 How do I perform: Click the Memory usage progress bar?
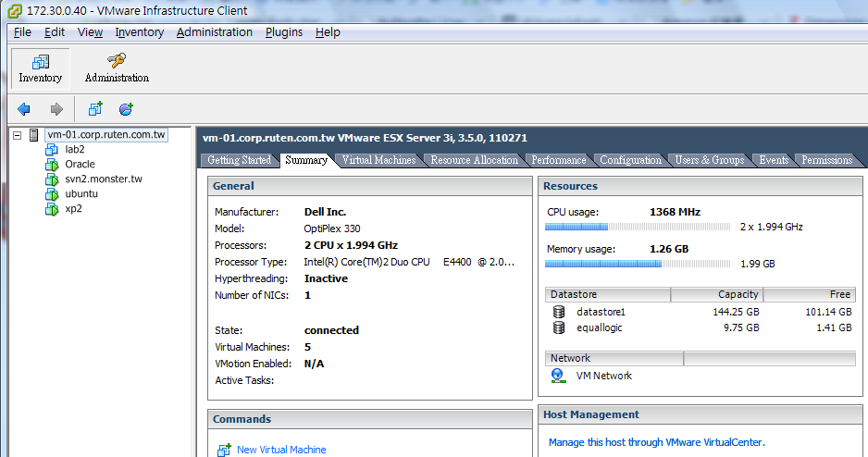pos(638,264)
